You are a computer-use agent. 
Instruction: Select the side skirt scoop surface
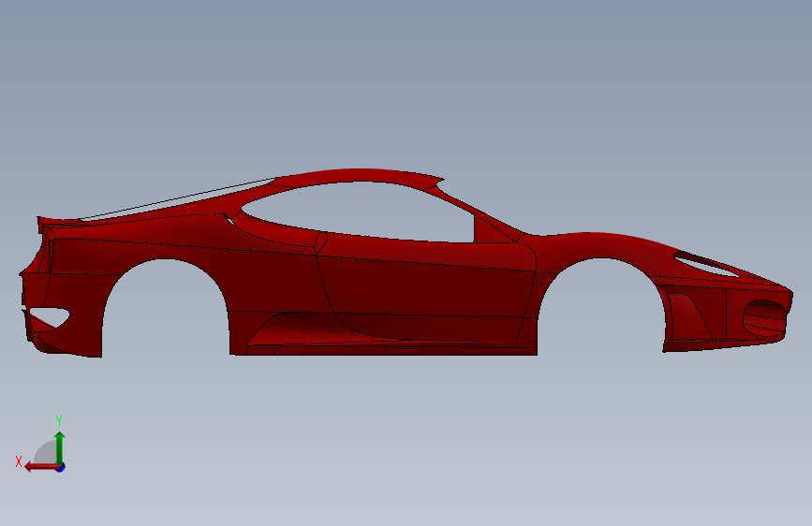311,329
